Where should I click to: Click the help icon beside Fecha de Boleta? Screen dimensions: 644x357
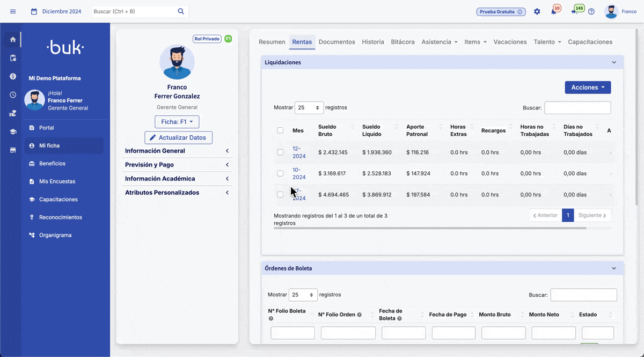click(x=399, y=318)
